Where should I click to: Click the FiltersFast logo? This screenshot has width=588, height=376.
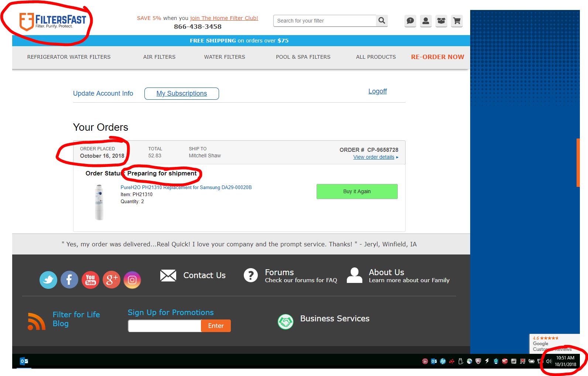(x=52, y=22)
